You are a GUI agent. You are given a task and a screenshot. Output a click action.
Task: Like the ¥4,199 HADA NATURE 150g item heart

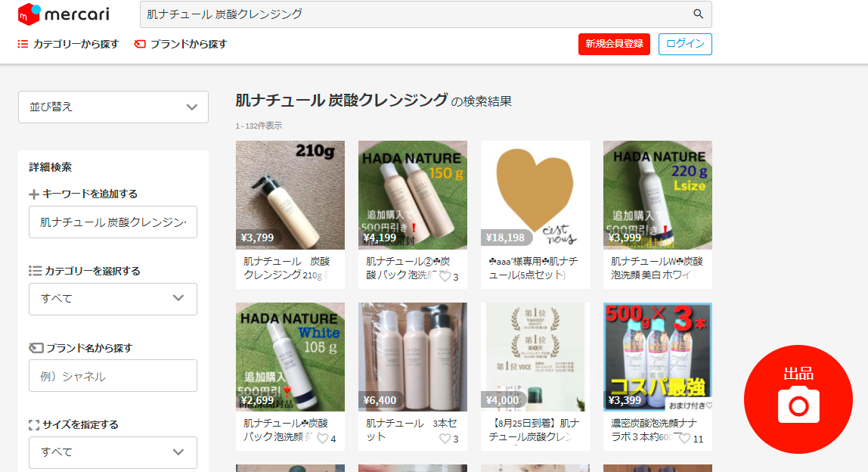(x=445, y=276)
